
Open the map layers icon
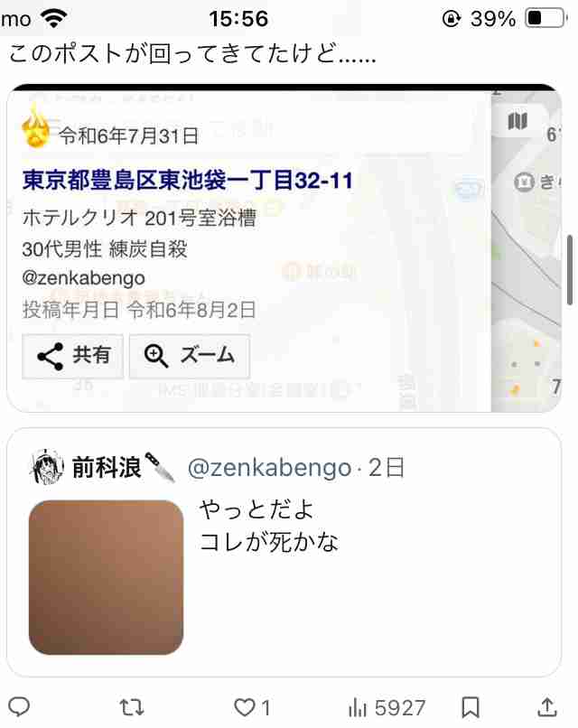(x=517, y=121)
